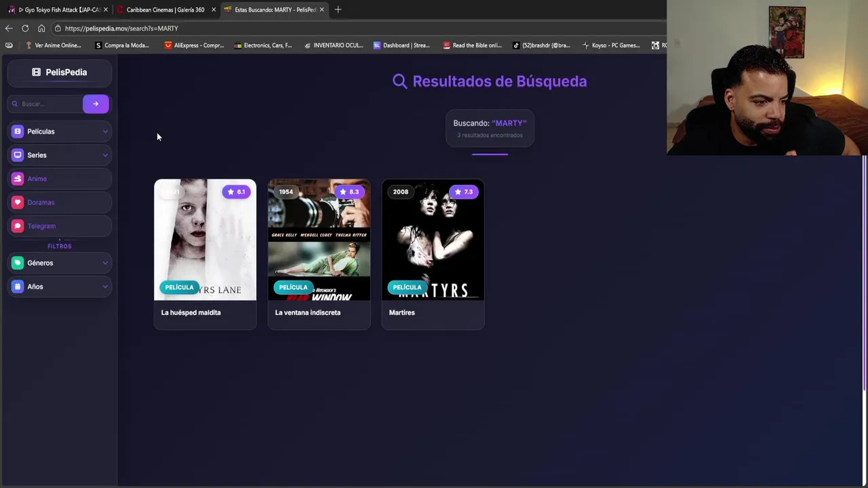Click the 7.3 star rating badge

tap(465, 192)
